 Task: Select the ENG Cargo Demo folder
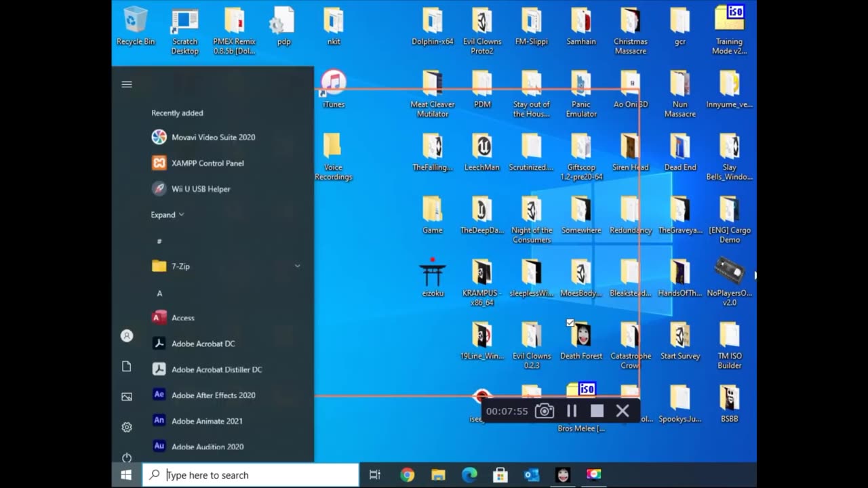tap(730, 220)
